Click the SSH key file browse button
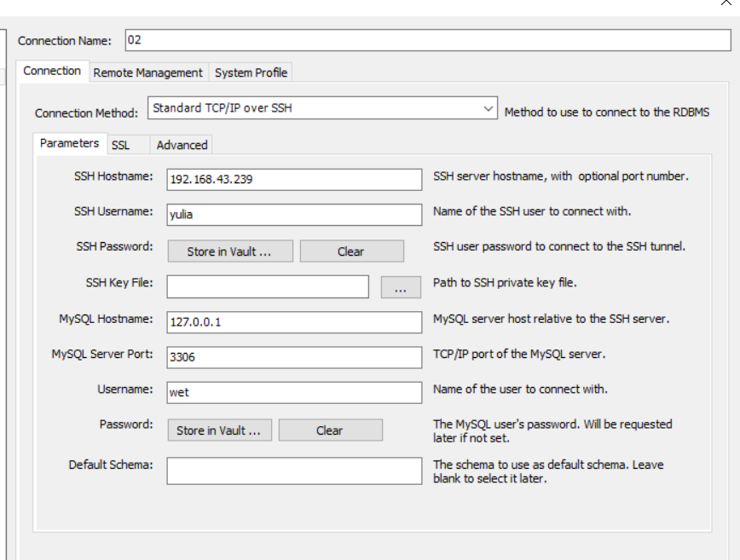 click(x=401, y=287)
